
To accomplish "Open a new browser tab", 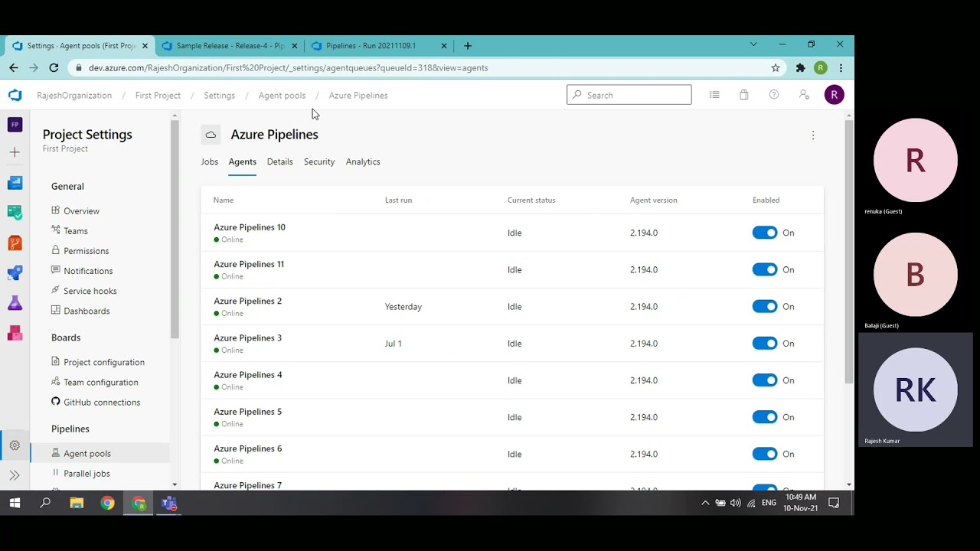I will (x=468, y=46).
